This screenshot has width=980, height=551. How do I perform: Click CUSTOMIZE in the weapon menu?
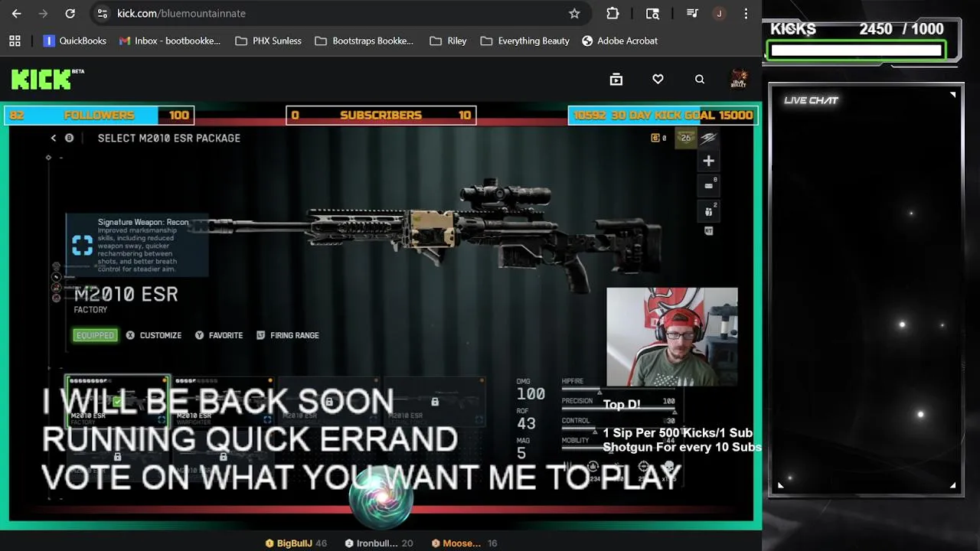(154, 335)
